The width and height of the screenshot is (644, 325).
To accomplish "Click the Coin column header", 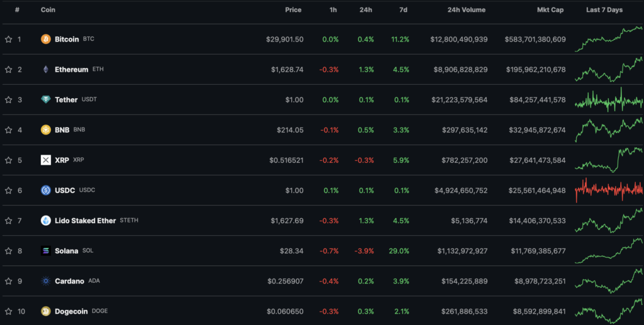I will pyautogui.click(x=47, y=10).
